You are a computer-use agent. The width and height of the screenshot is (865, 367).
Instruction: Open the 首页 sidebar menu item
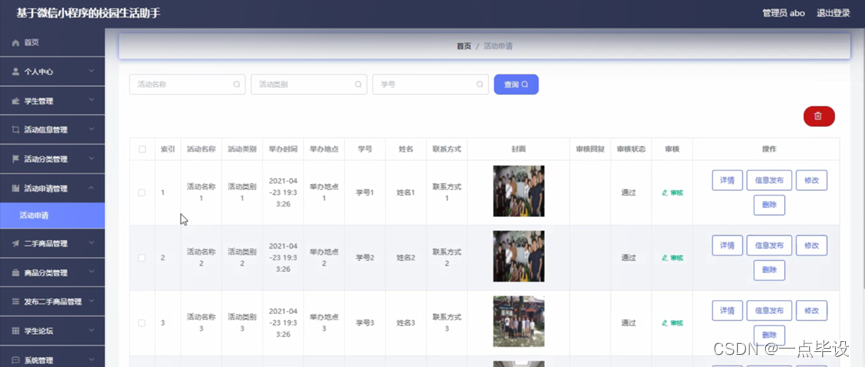point(52,42)
